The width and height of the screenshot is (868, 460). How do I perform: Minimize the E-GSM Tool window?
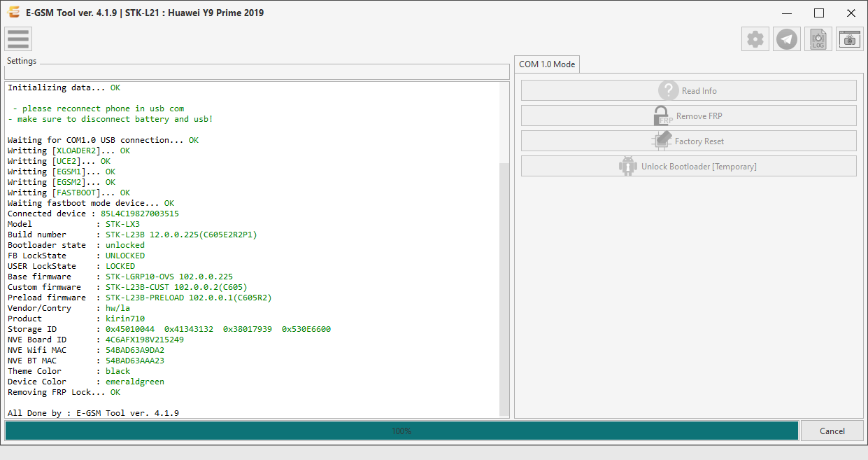[x=787, y=13]
